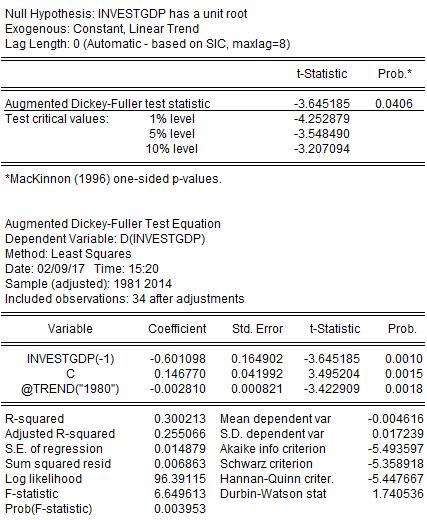The width and height of the screenshot is (427, 520).
Task: Select the Std. Error column header
Action: pyautogui.click(x=257, y=329)
